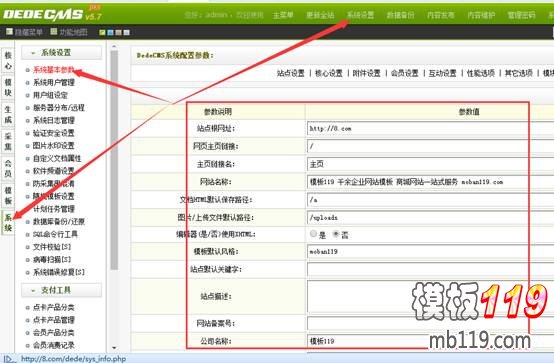Switch to 采集 vertical tab

(x=8, y=141)
